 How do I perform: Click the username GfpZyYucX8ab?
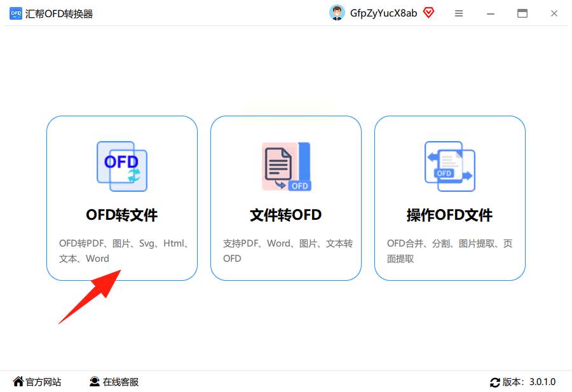(383, 13)
